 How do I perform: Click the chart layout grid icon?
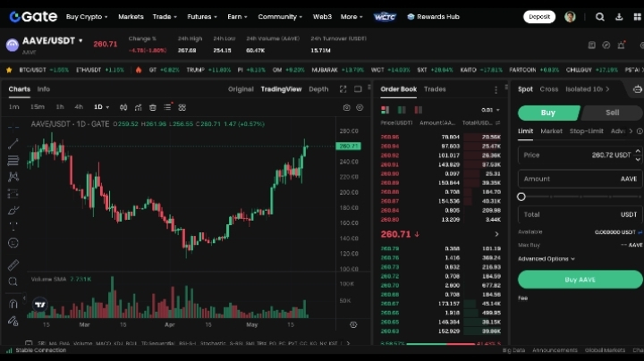(x=182, y=107)
